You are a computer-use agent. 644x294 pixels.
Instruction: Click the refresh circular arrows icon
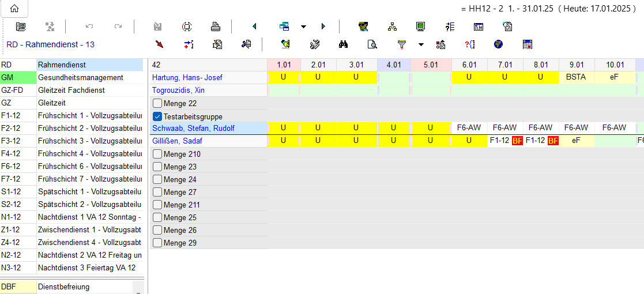[187, 27]
